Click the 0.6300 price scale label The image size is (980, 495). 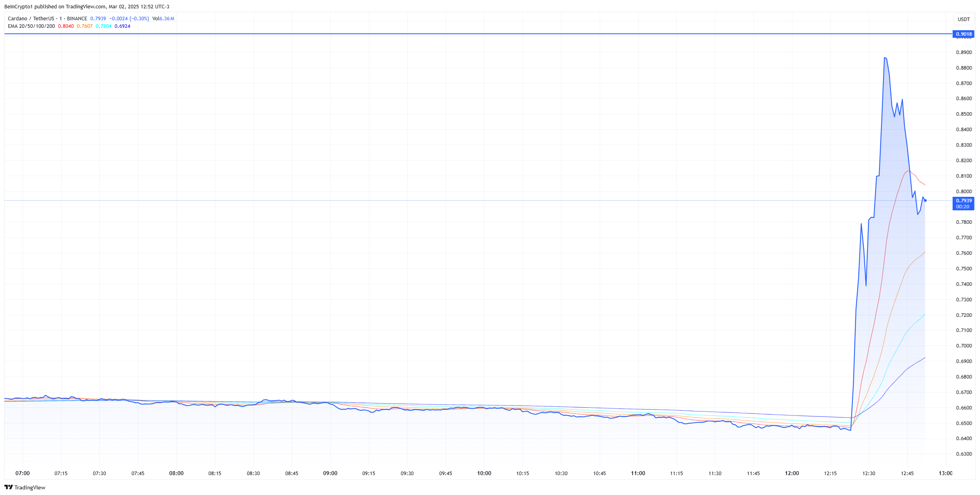coord(963,454)
